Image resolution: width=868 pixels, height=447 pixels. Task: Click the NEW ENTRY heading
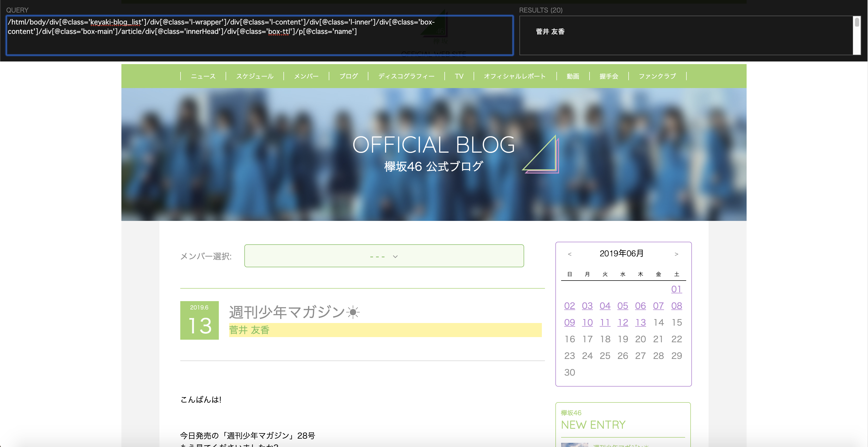pos(593,425)
